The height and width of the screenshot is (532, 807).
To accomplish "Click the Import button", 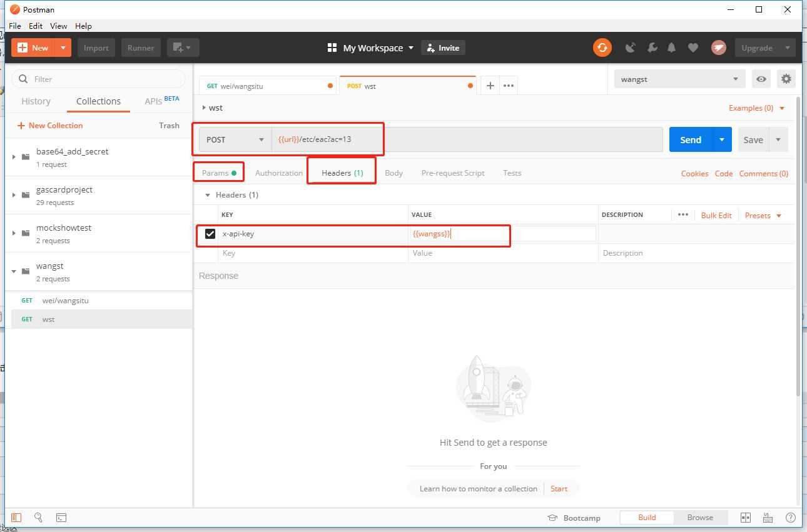I will coord(96,48).
